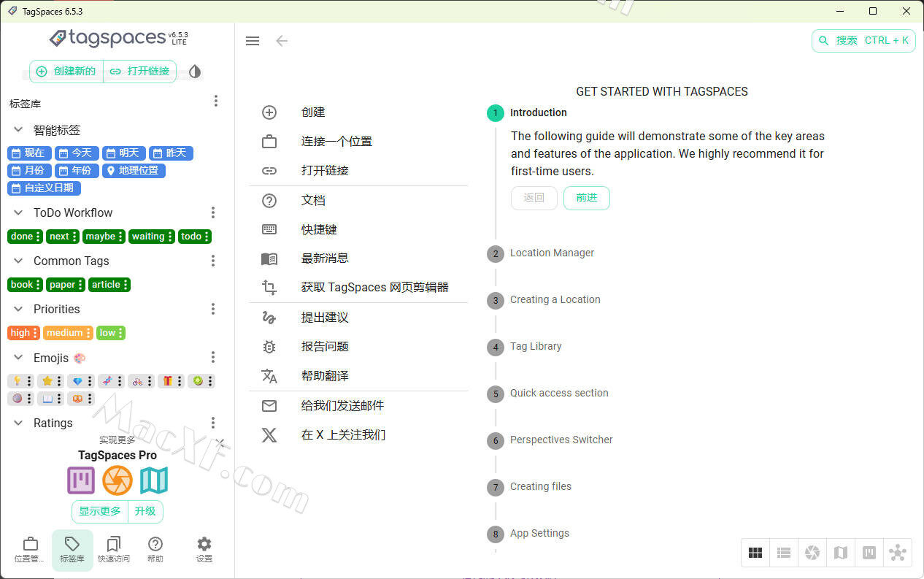Screen dimensions: 924x579
Task: Collapse the Smart Tags group
Action: pos(18,130)
